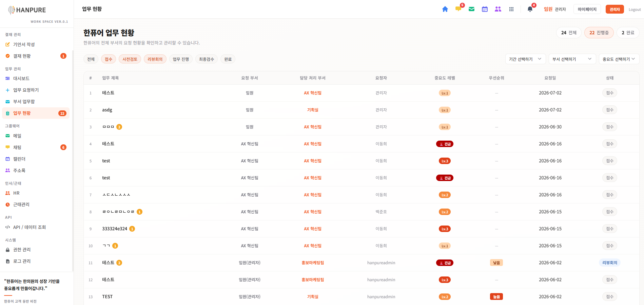Toggle the 최종검수 status filter chip
The image size is (644, 305).
(207, 59)
